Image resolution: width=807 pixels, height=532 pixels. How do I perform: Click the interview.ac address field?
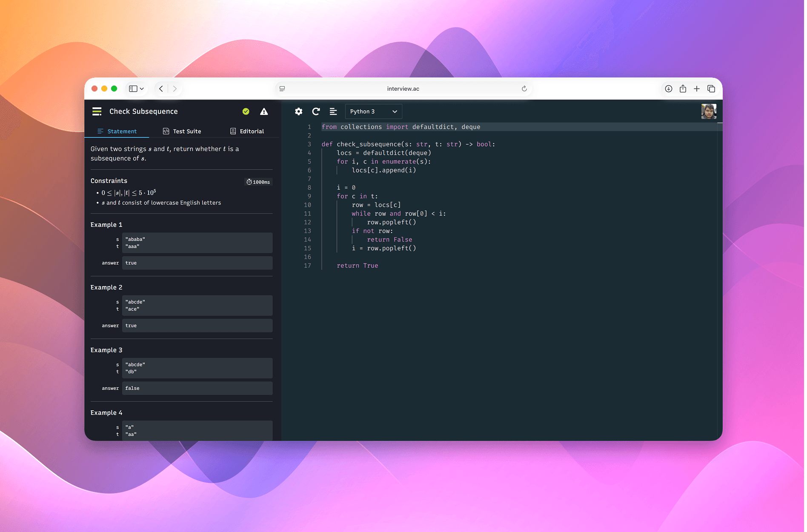coord(403,89)
